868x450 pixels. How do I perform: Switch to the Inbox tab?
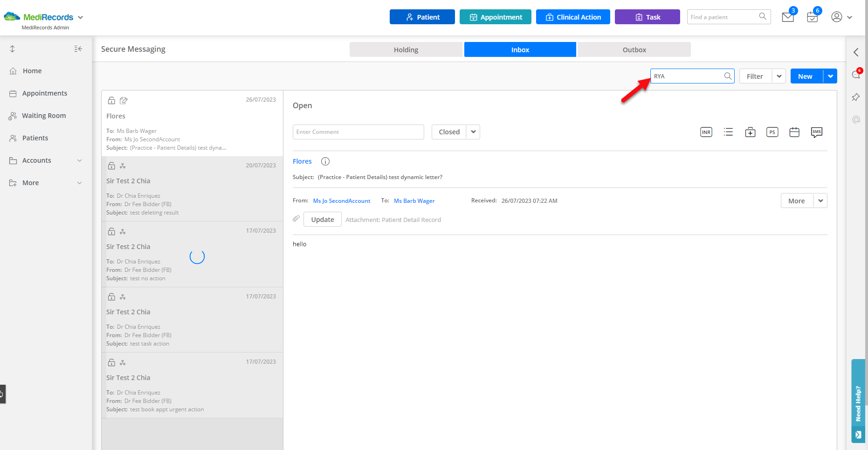click(520, 49)
